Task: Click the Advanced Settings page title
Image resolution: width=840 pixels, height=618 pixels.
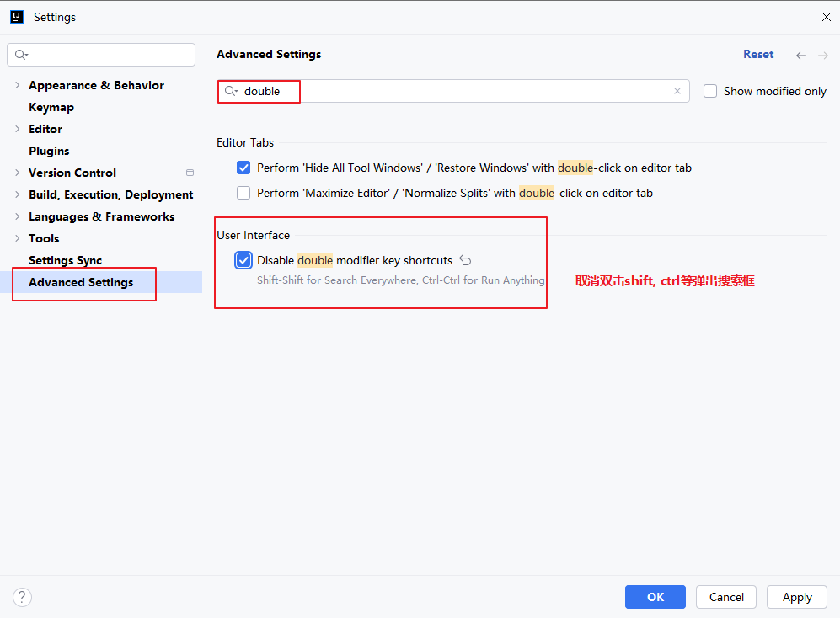Action: 269,54
